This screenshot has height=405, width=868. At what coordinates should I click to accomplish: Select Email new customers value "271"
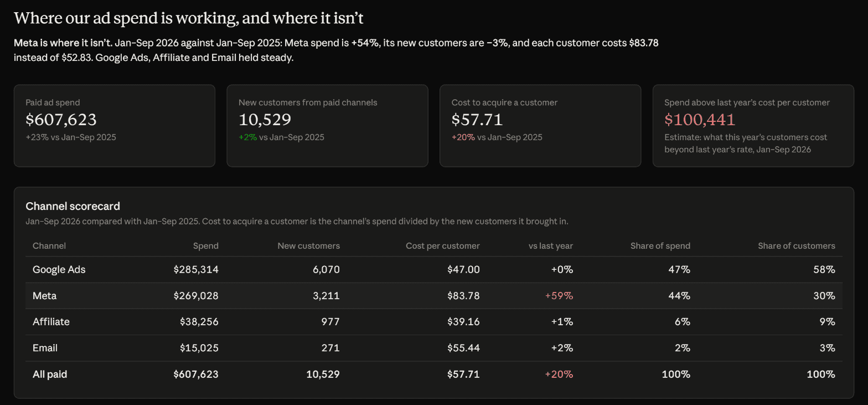coord(330,348)
